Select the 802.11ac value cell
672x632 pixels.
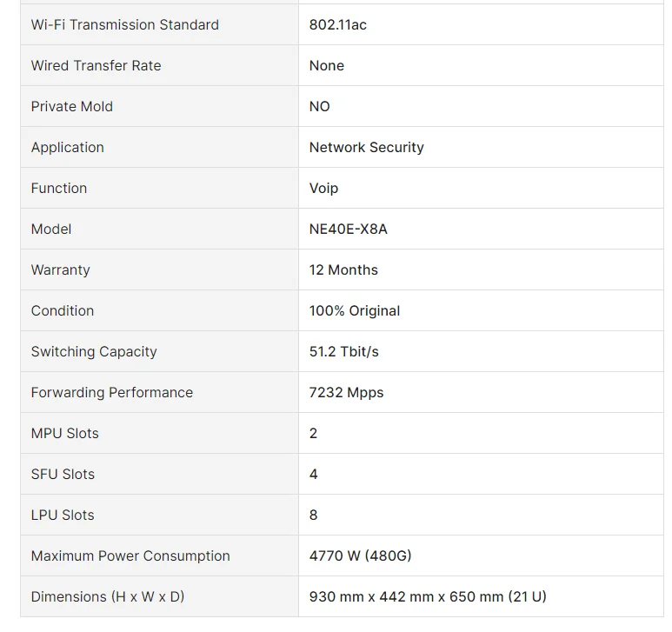(481, 25)
